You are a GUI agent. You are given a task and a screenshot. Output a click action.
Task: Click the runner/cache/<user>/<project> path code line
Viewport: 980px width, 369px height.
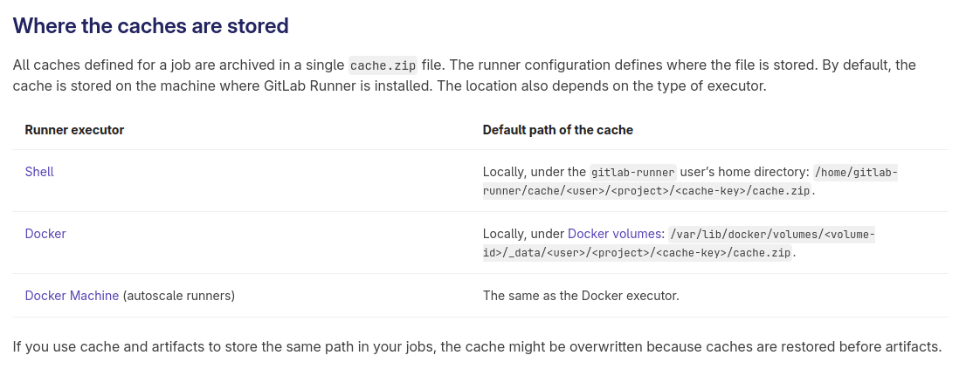coord(648,191)
